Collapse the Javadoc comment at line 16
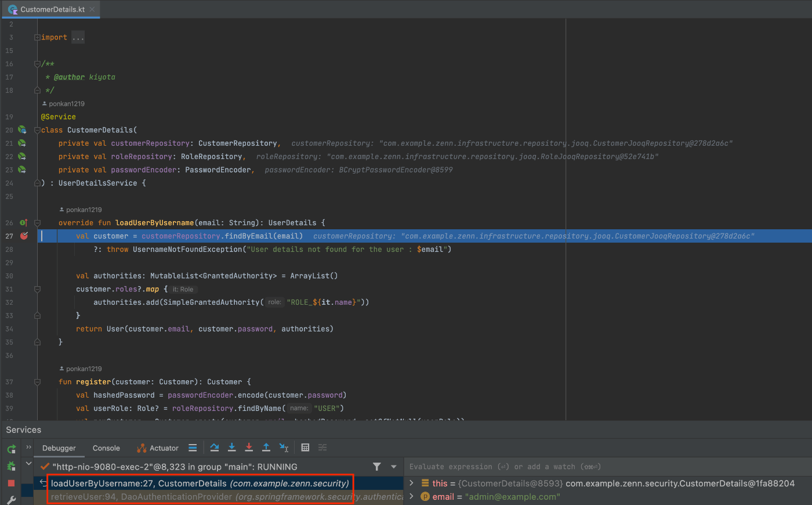The image size is (812, 505). pos(37,64)
